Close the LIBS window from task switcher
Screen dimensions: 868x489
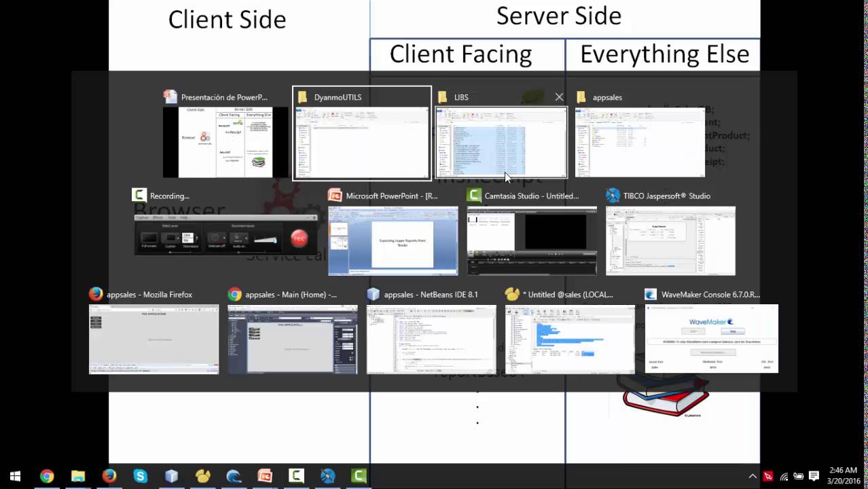[559, 97]
